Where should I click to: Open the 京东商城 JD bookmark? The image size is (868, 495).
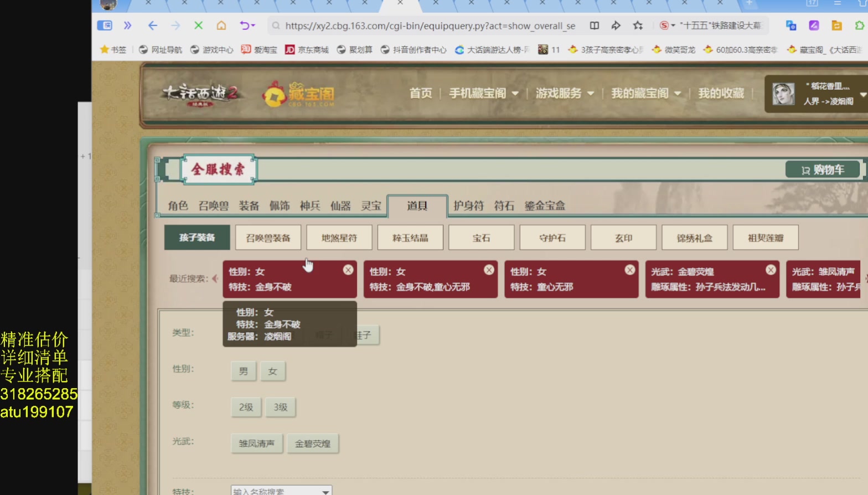[307, 50]
